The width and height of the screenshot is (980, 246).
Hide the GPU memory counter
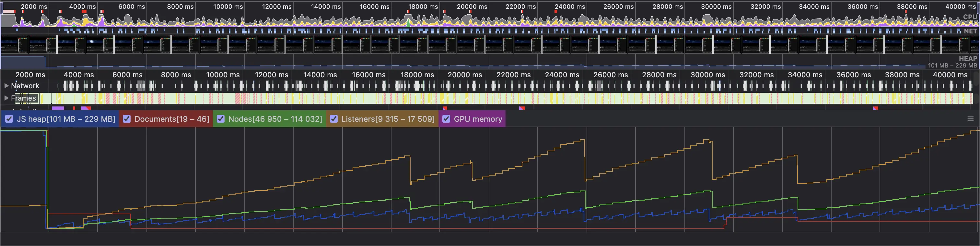446,119
